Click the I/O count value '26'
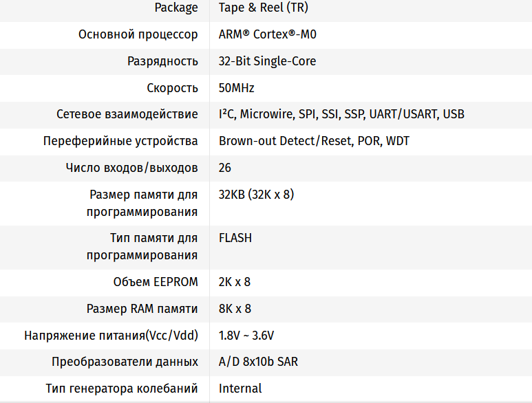 coord(225,168)
